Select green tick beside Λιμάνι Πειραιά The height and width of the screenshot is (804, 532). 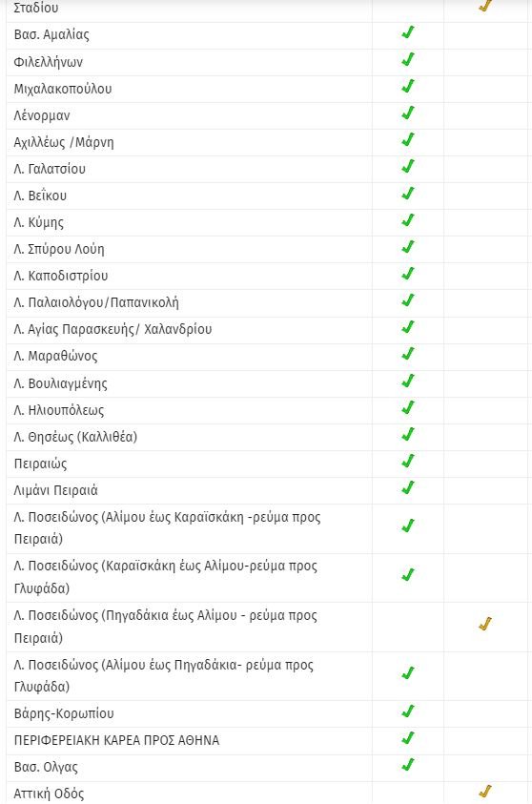coord(408,487)
